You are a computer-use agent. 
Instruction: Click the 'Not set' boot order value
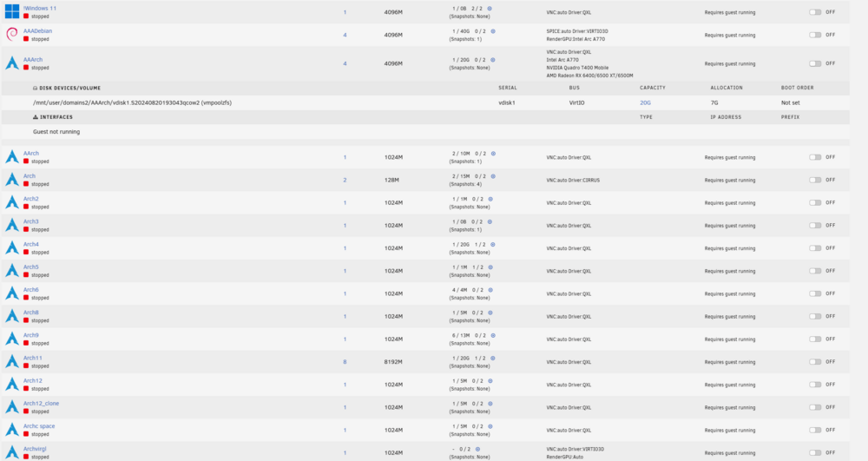pos(791,103)
